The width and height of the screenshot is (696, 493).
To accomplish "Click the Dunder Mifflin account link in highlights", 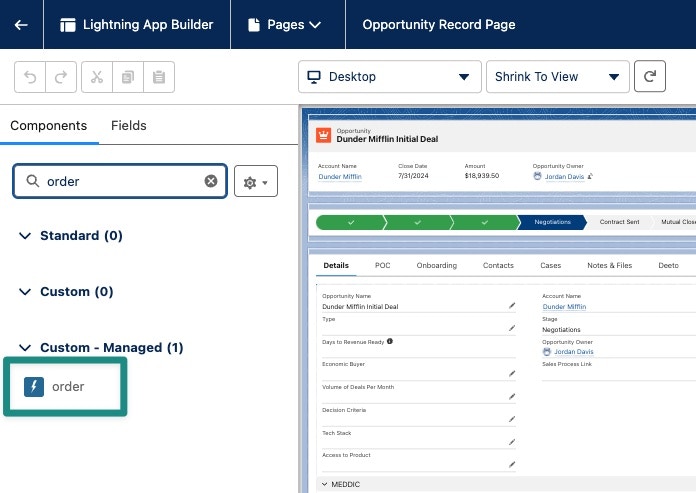I will [x=340, y=177].
